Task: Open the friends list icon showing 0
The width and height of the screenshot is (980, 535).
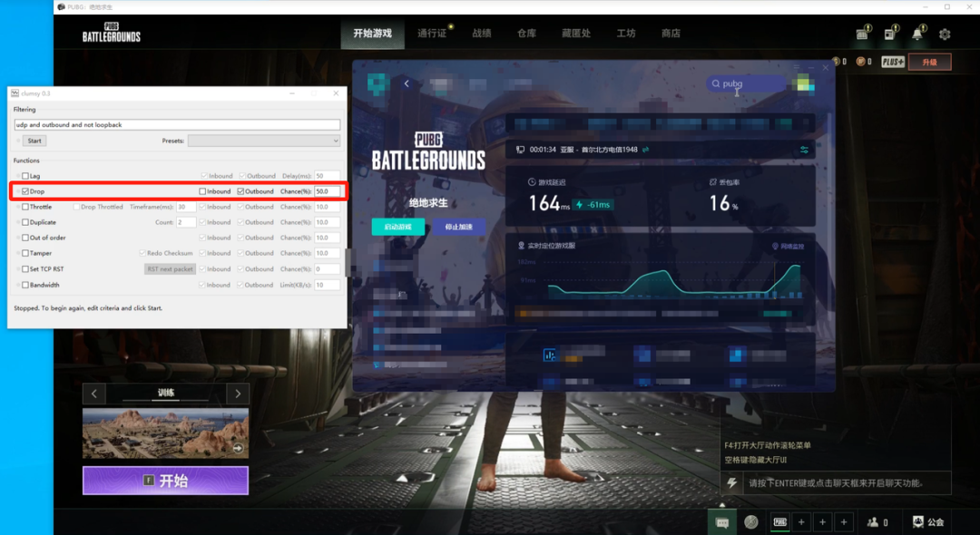Action: (873, 522)
